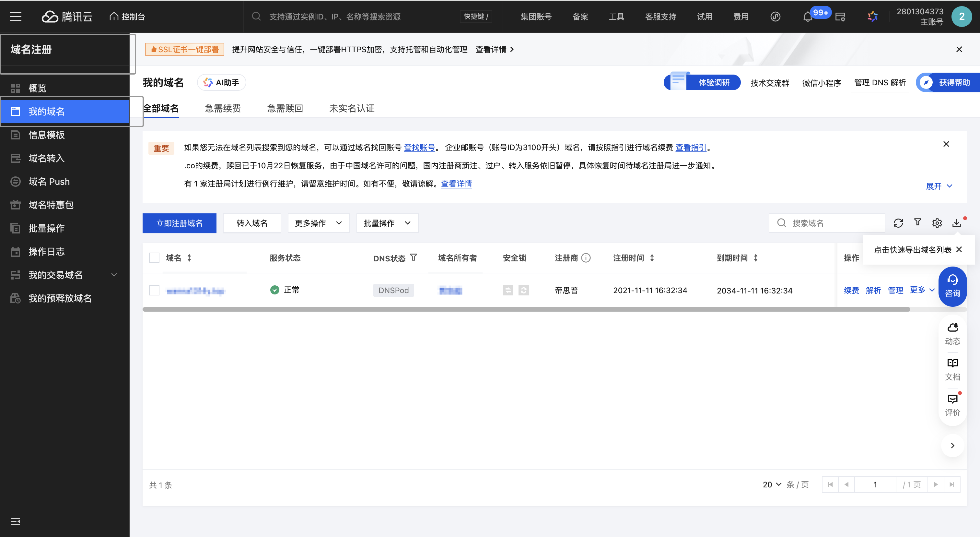Image resolution: width=980 pixels, height=537 pixels.
Task: Collapse sidebar using bottom-left icon
Action: [15, 521]
